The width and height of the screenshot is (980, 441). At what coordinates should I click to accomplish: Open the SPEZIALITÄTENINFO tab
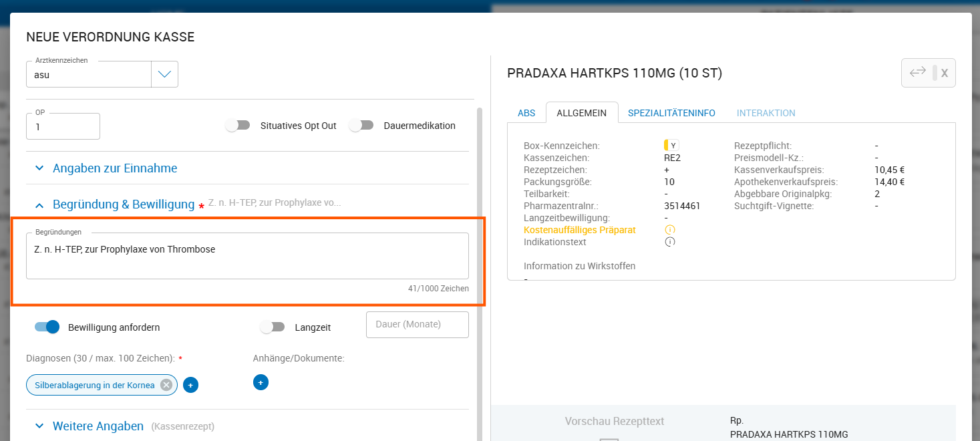click(x=671, y=113)
